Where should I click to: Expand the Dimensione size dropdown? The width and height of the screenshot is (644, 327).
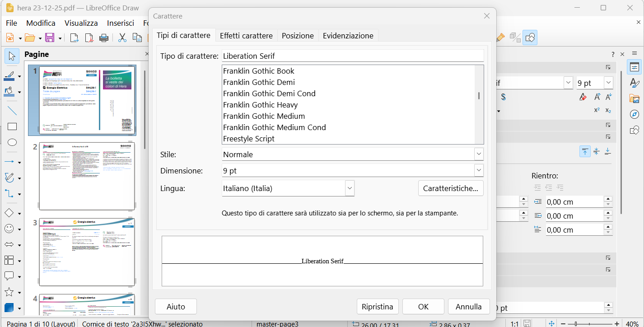tap(479, 171)
